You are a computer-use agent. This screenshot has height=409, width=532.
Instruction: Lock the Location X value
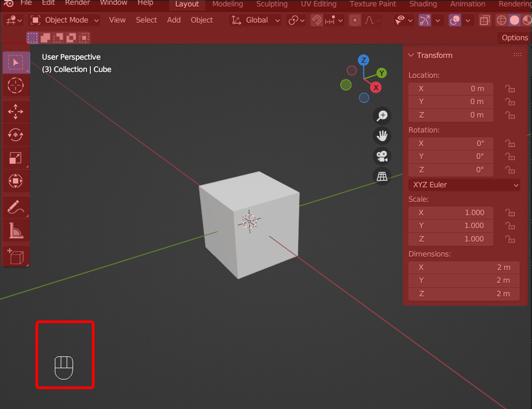[509, 89]
